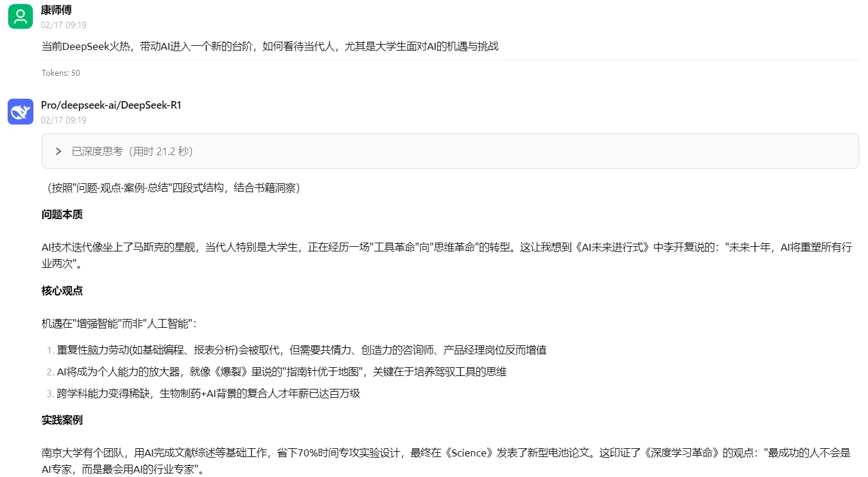This screenshot has width=868, height=477.
Task: Click the timestamp under the DeepSeek-R1 model name
Action: pos(64,120)
